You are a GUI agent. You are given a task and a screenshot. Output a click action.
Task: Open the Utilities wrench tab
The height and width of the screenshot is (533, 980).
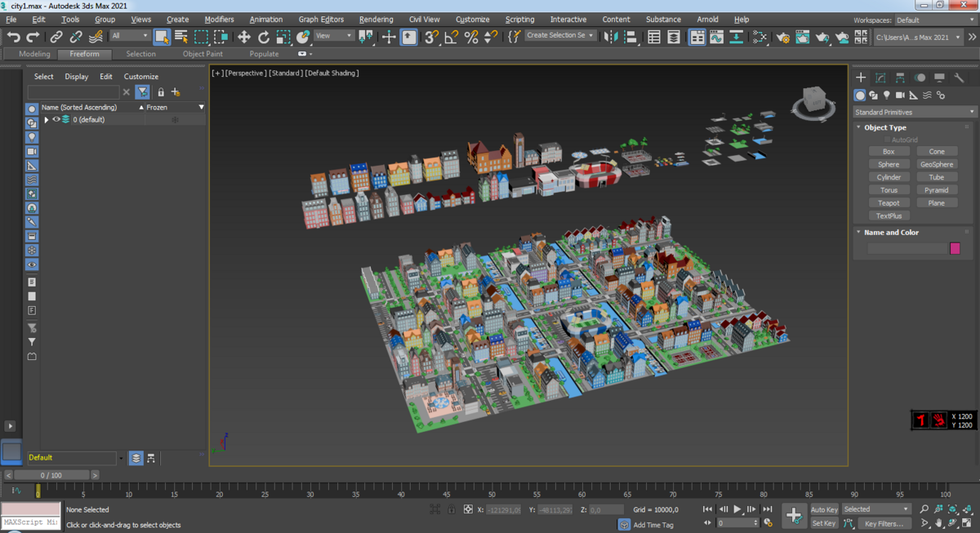point(960,78)
